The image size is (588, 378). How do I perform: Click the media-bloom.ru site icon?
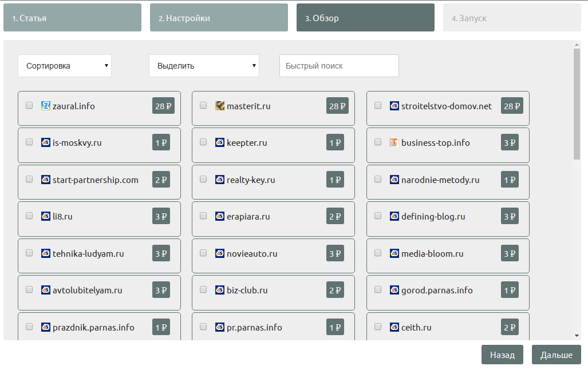pyautogui.click(x=394, y=254)
